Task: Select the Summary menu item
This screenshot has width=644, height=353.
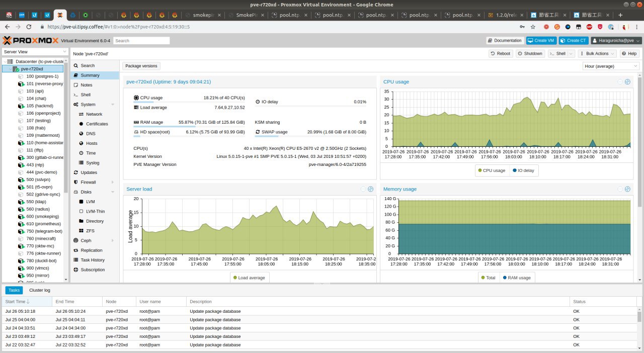Action: click(95, 75)
